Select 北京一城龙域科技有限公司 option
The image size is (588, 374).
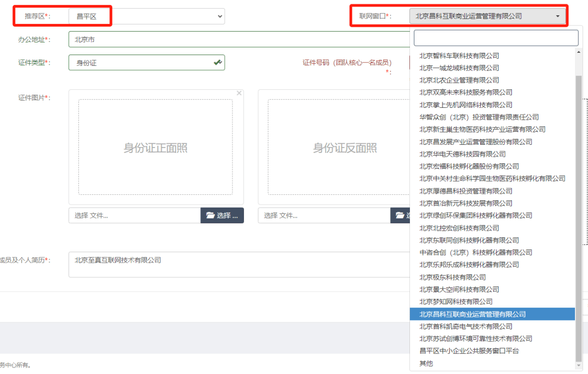492,68
